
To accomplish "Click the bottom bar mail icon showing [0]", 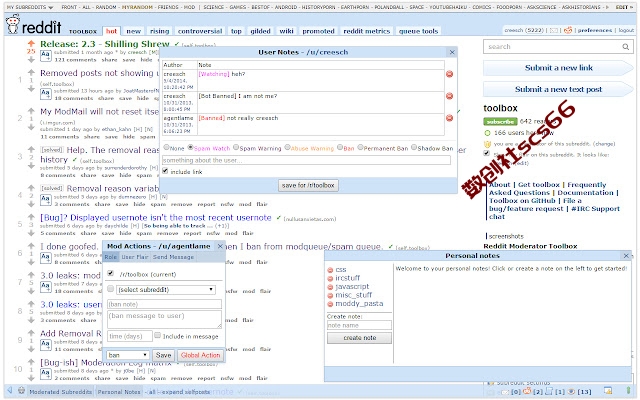I will (x=507, y=391).
